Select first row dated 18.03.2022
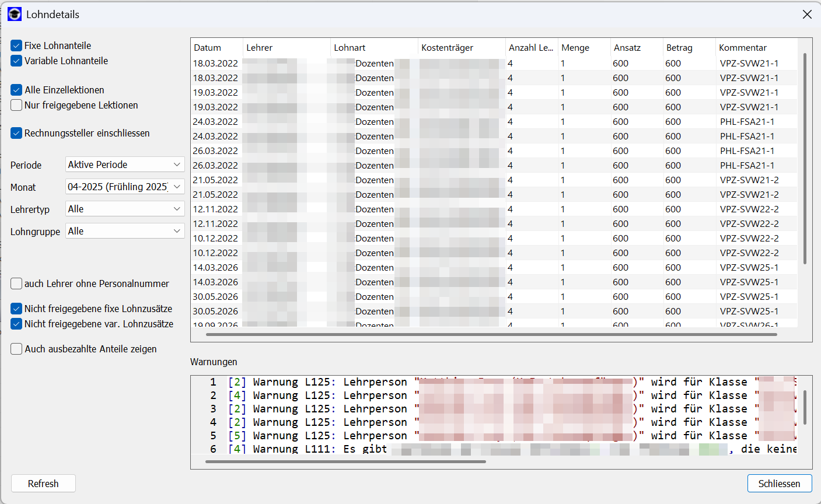 (494, 63)
